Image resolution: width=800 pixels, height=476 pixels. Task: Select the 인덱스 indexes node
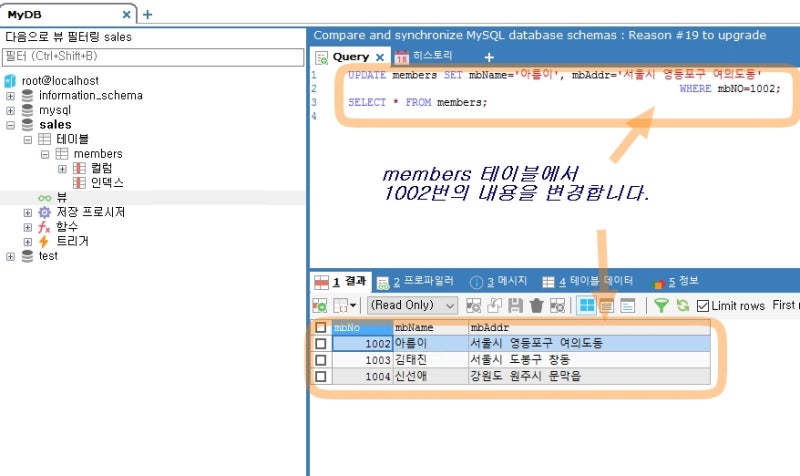click(107, 183)
